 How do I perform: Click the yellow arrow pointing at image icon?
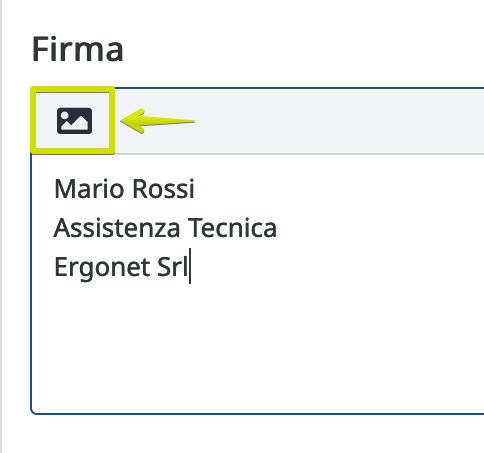[x=157, y=121]
